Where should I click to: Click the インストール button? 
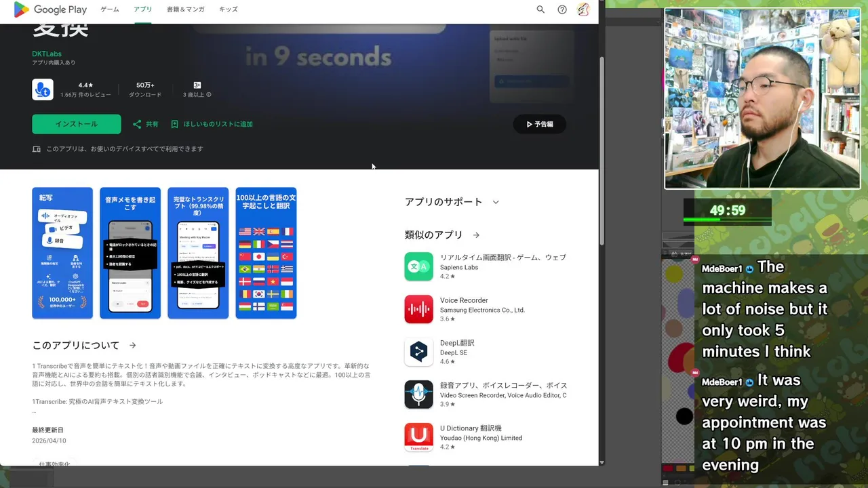(x=77, y=124)
